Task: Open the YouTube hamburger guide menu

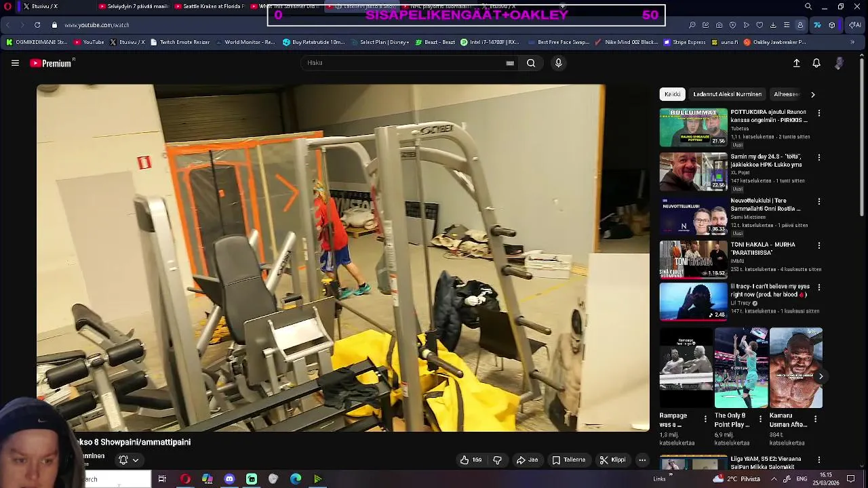Action: coord(15,63)
